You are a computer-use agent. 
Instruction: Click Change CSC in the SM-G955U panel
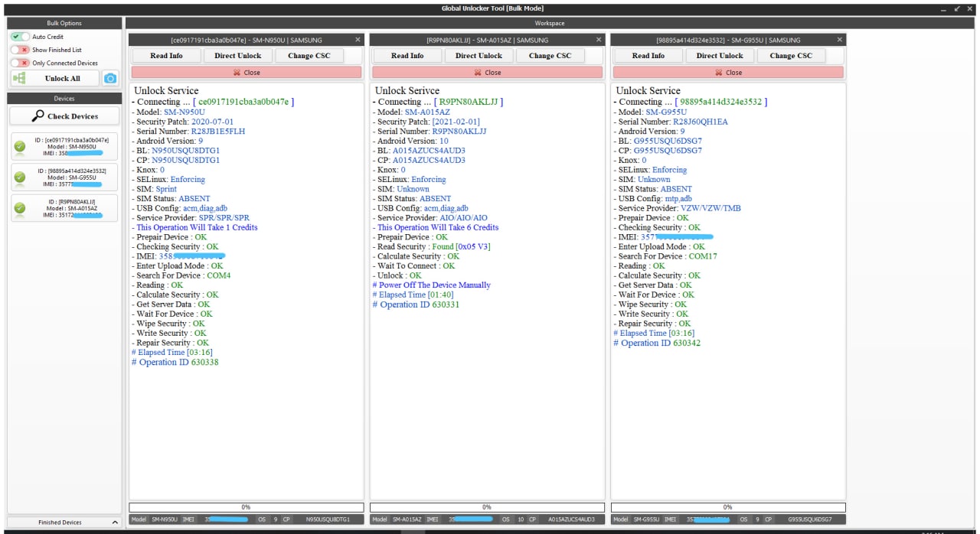pos(792,56)
